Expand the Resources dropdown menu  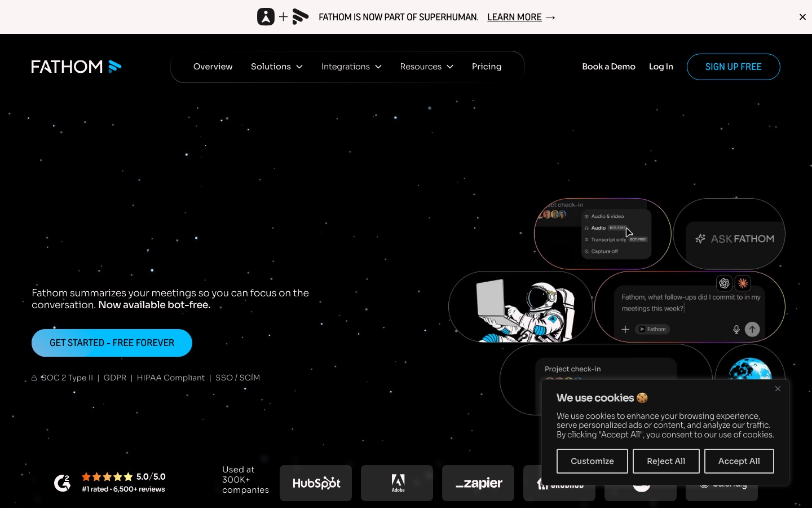pos(427,67)
